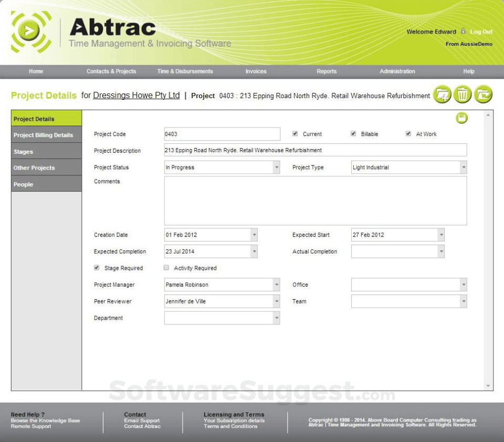Select the Project Details side tab

pos(47,118)
